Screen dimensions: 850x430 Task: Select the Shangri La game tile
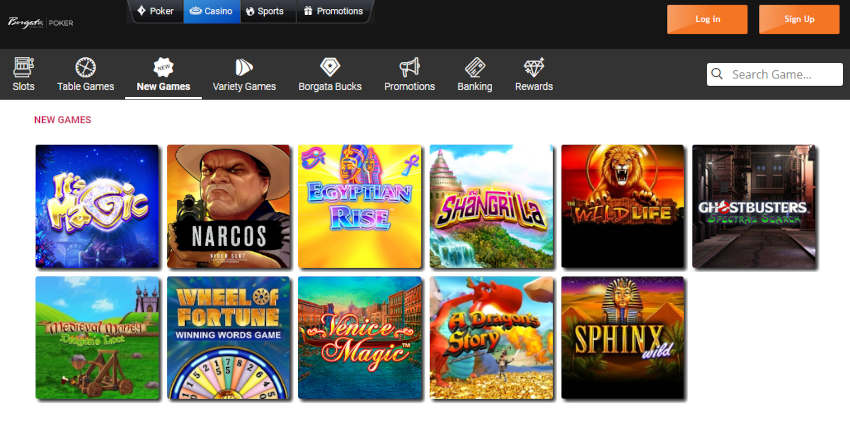coord(492,206)
